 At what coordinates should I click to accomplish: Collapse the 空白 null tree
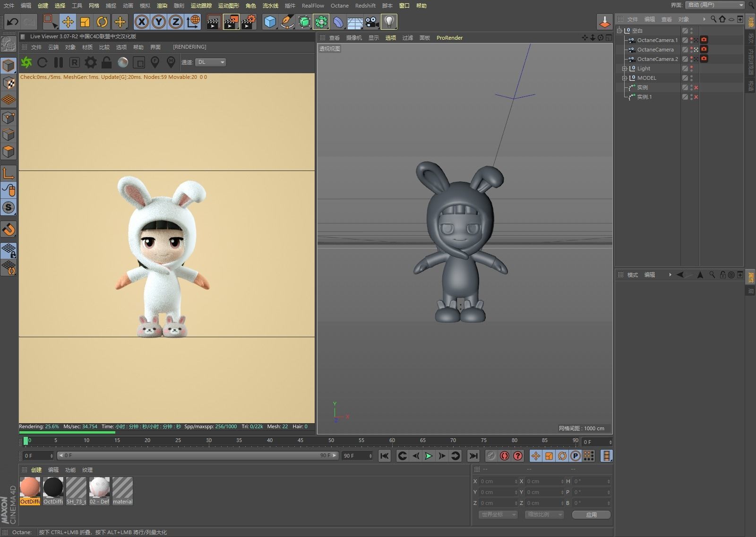click(x=619, y=31)
